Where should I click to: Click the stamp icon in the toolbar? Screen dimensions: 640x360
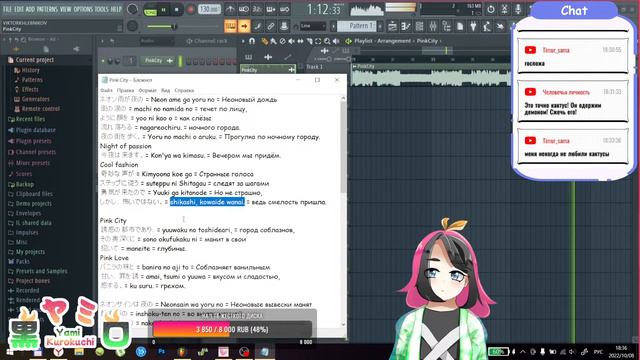pos(284,26)
